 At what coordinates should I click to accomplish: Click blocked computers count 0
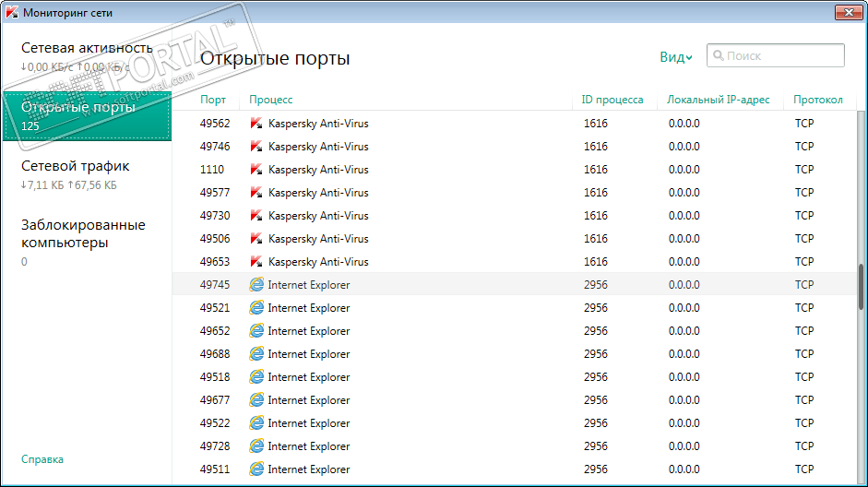point(24,262)
